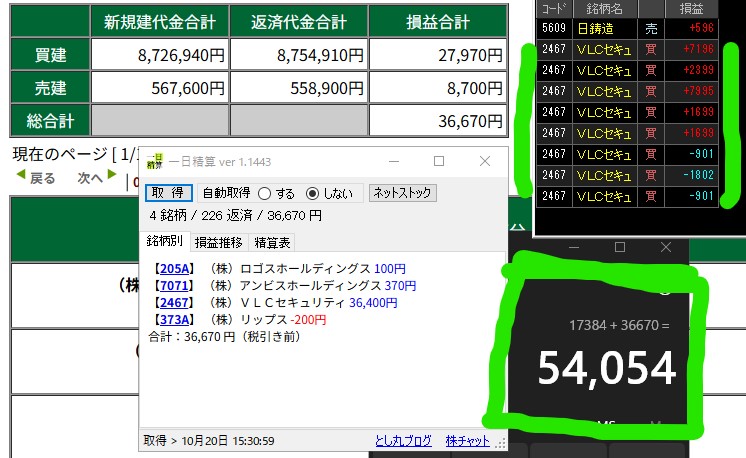Maximize the calculator window
The image size is (746, 458).
pyautogui.click(x=620, y=247)
